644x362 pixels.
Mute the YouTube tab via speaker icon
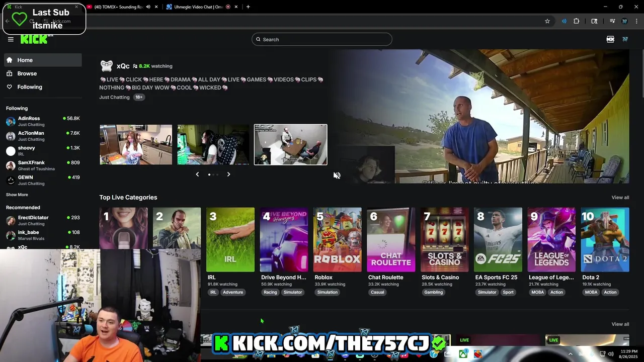(148, 7)
